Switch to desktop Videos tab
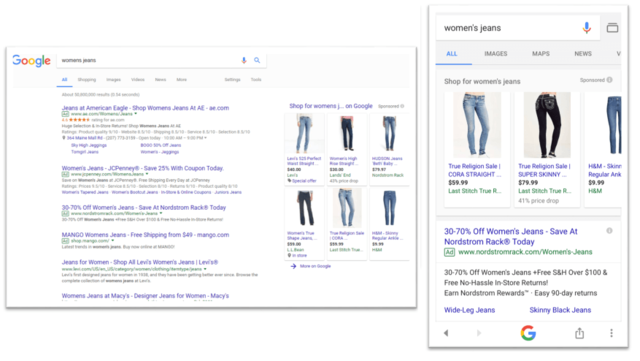The height and width of the screenshot is (361, 640). click(138, 80)
